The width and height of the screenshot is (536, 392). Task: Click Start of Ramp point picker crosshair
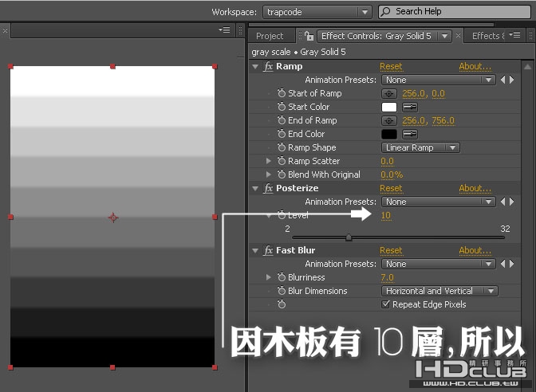pyautogui.click(x=389, y=93)
